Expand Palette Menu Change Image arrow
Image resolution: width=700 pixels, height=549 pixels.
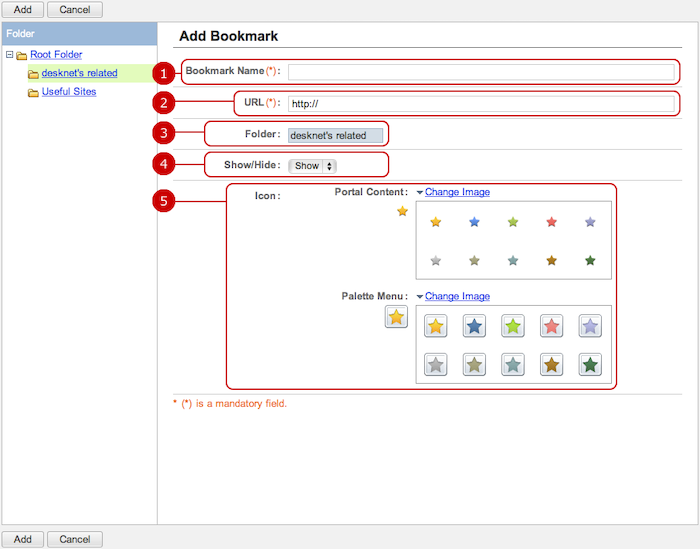419,297
